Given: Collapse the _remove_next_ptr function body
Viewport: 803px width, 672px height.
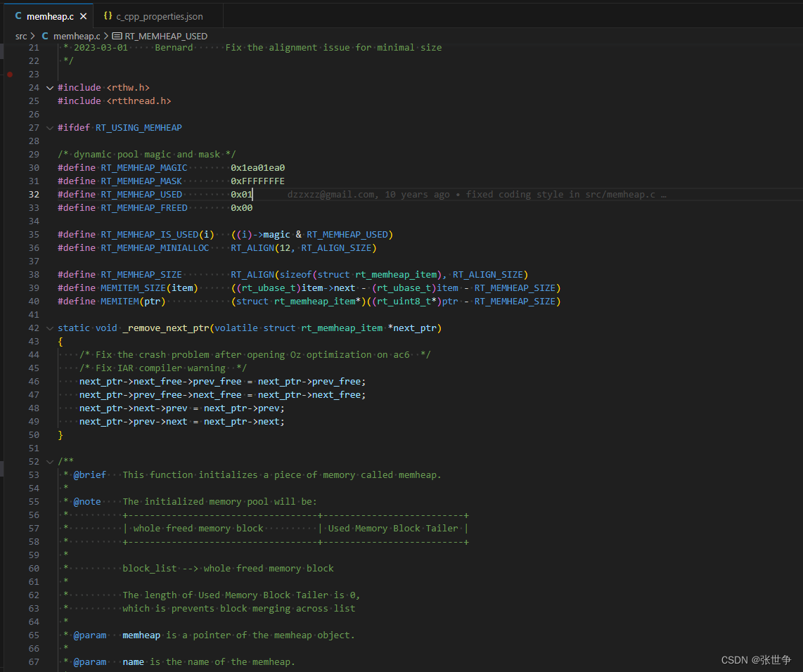Looking at the screenshot, I should [x=49, y=328].
